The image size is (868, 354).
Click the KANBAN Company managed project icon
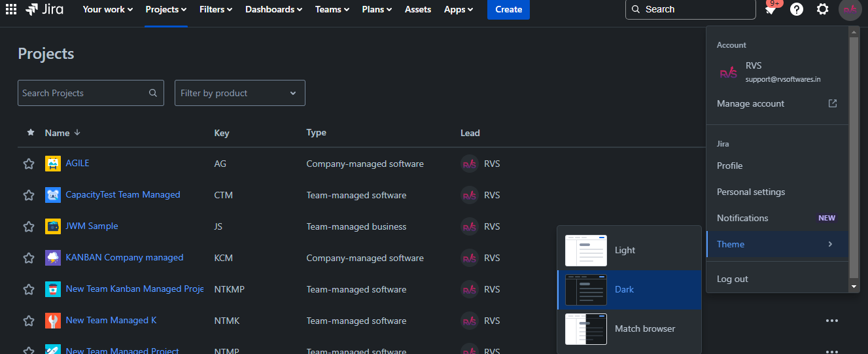pos(53,258)
